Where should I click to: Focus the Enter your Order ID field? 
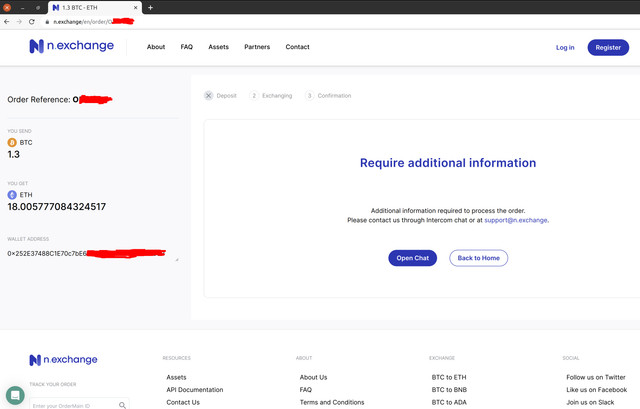pos(79,405)
